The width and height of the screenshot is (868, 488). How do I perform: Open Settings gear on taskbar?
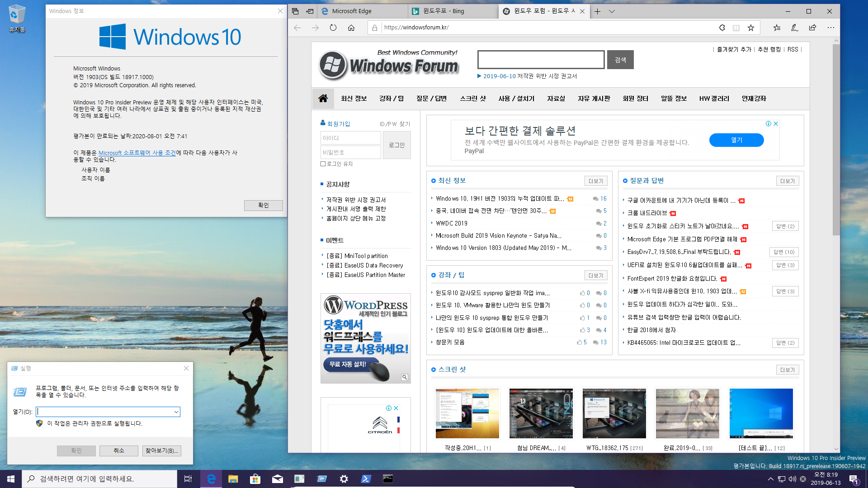344,479
